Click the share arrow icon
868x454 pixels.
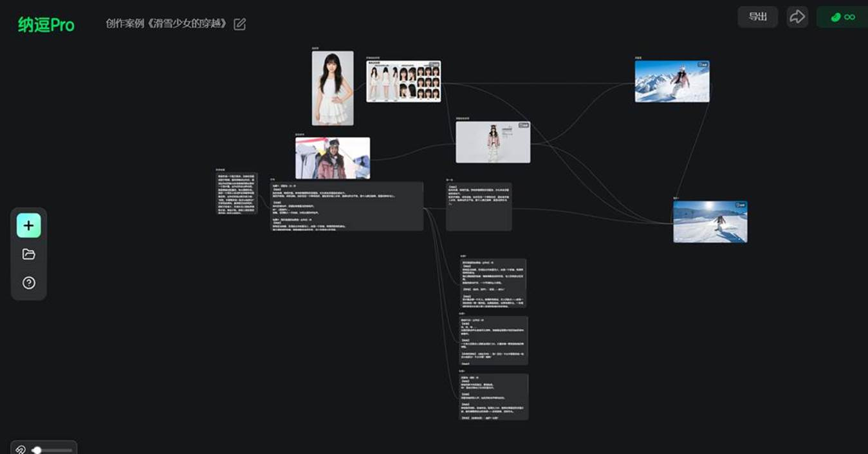(797, 17)
